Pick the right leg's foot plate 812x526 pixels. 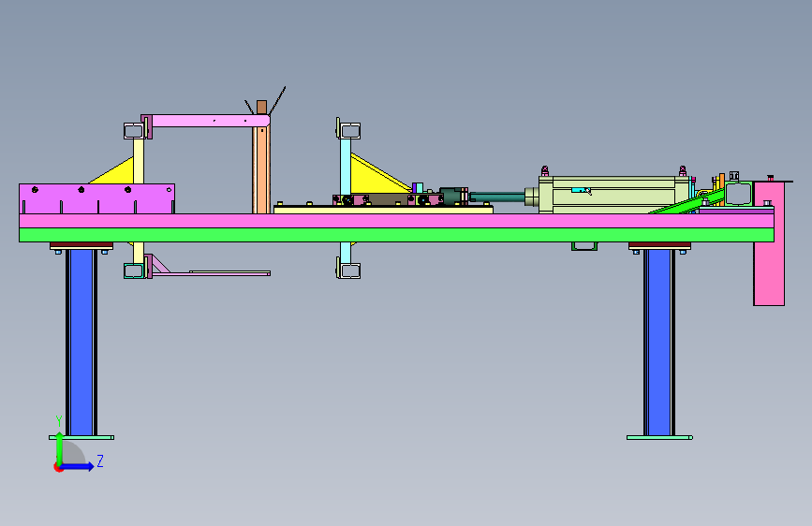point(659,437)
